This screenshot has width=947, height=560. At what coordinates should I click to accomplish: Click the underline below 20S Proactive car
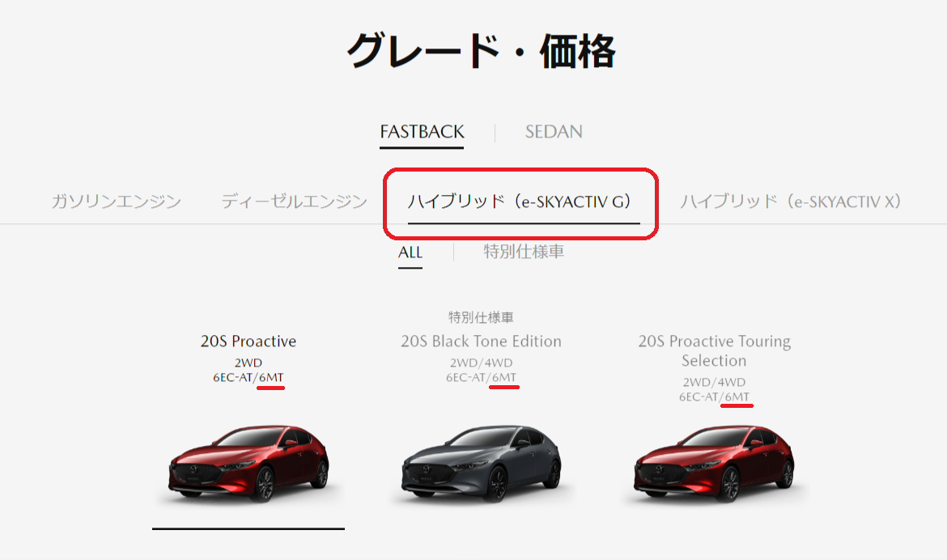point(248,528)
